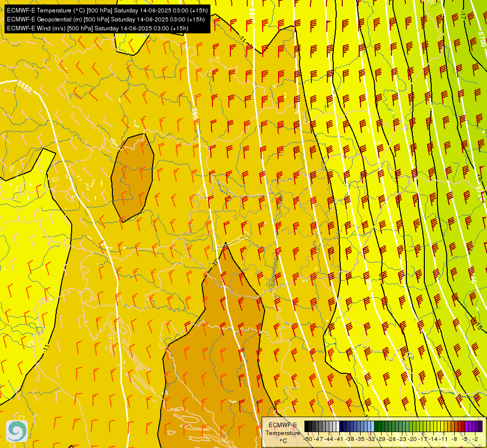The height and width of the screenshot is (448, 487).
Task: Pick the darkest purple swatch at legend's end
Action: click(x=481, y=426)
